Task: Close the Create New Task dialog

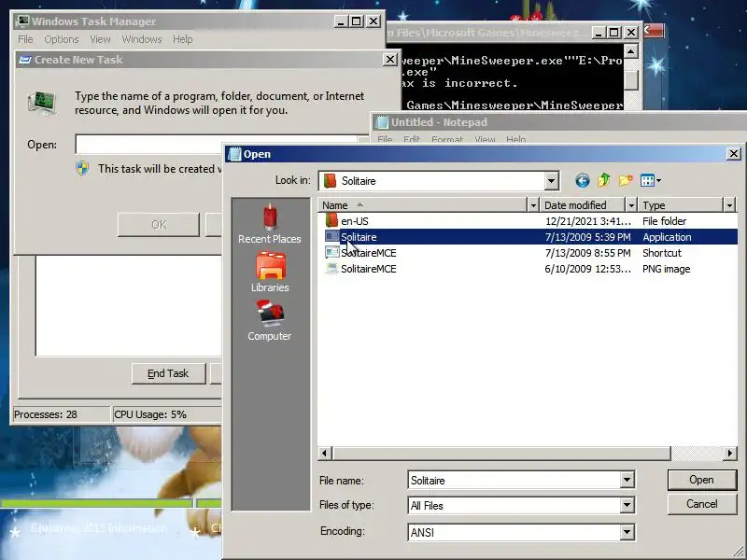Action: coord(389,60)
